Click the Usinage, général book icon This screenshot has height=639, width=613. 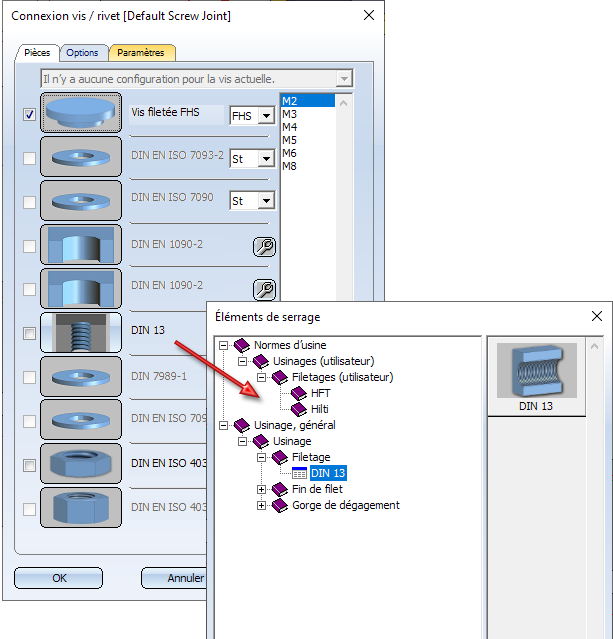[242, 425]
